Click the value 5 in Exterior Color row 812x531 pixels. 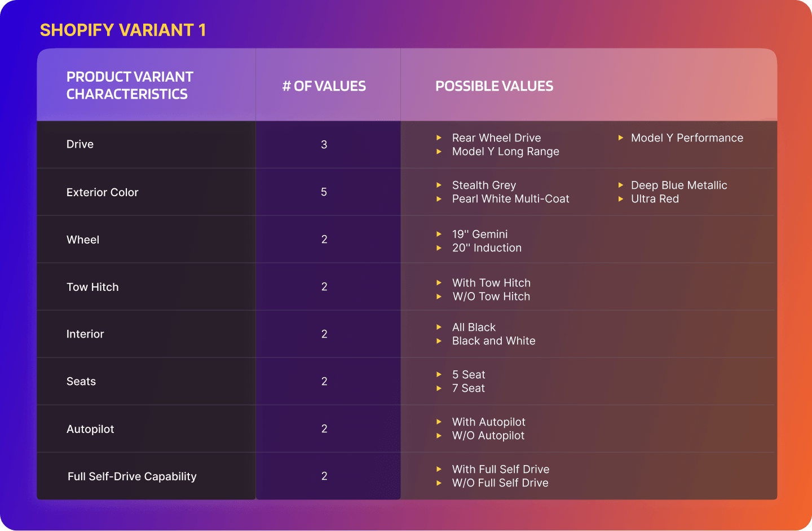coord(324,192)
